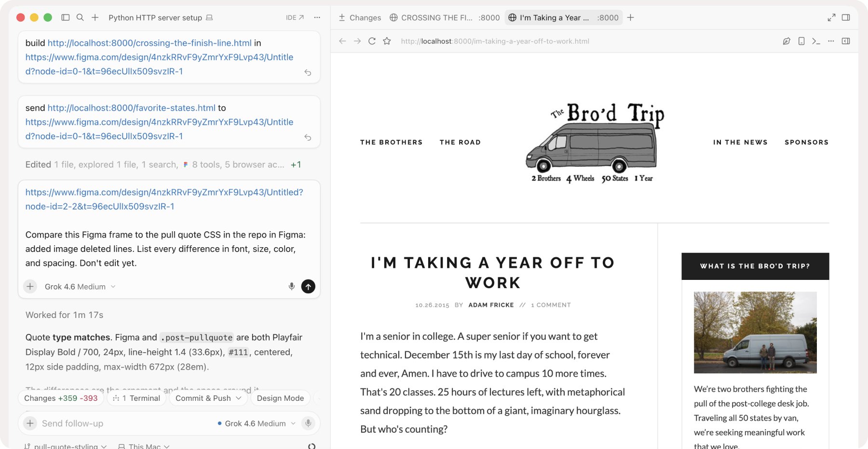Viewport: 868px width, 449px height.
Task: Switch on Design Mode
Action: tap(280, 398)
